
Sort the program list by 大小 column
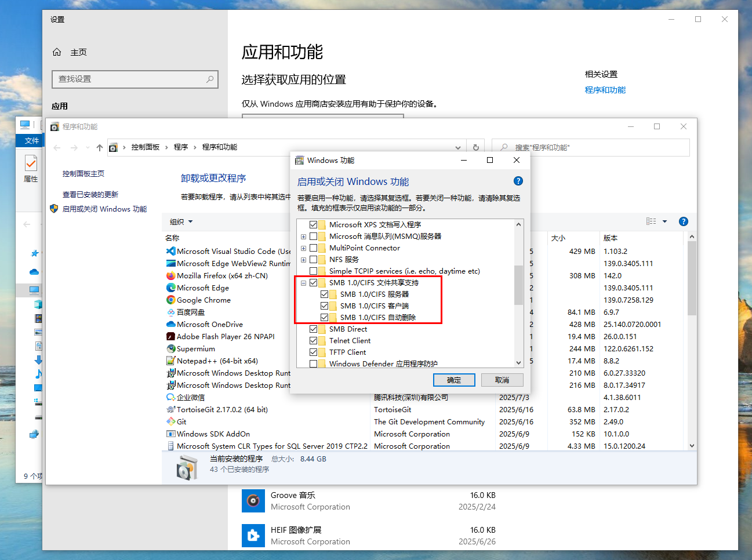click(558, 238)
